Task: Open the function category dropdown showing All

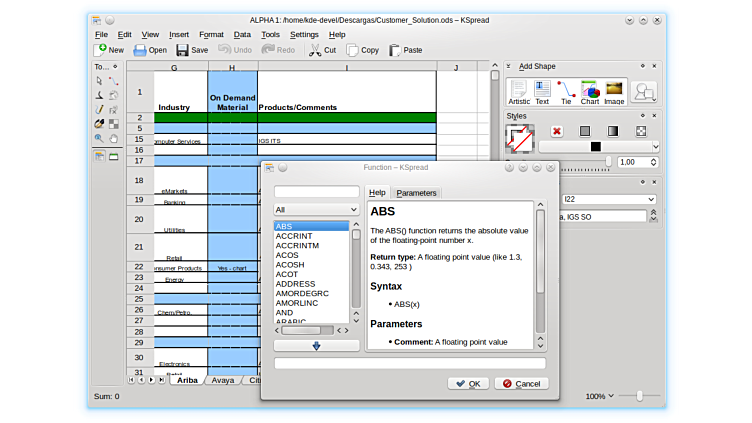Action: point(316,210)
